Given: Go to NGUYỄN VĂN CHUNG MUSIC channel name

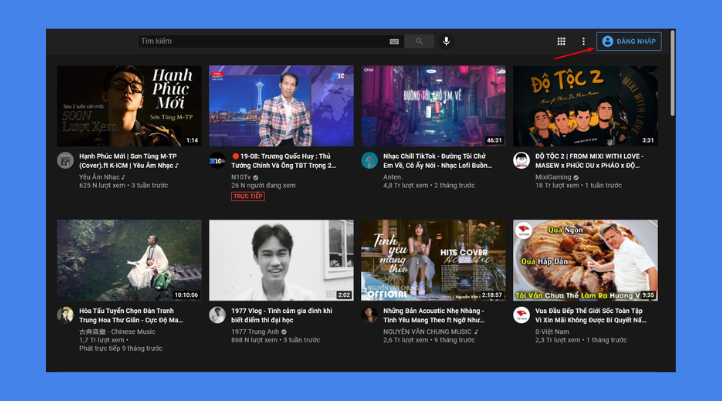Looking at the screenshot, I should point(427,331).
